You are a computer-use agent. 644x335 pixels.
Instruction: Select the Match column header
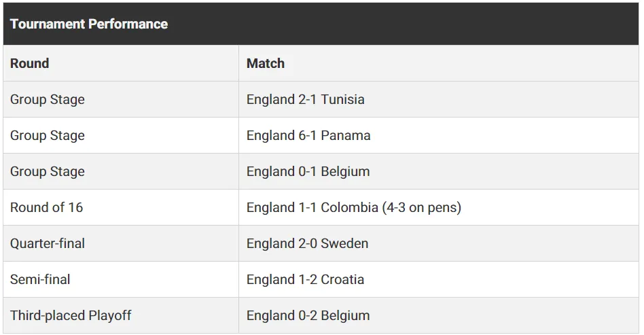tap(266, 63)
